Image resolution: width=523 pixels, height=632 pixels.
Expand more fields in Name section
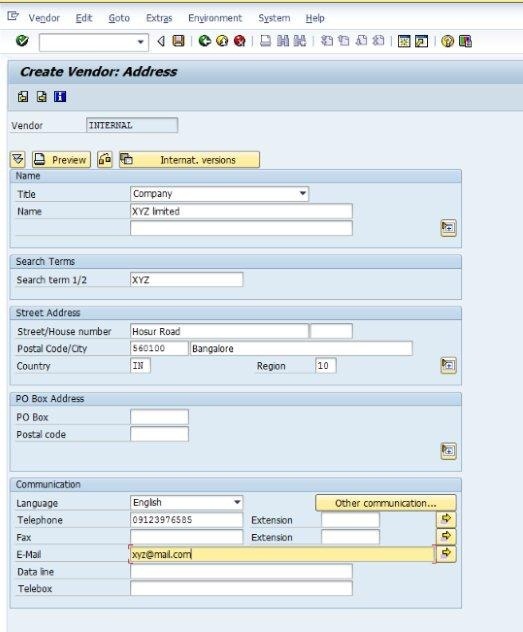[x=448, y=228]
